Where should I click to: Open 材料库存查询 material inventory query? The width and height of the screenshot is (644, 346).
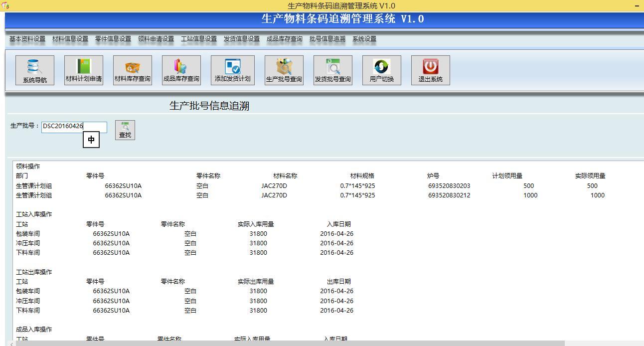[x=132, y=70]
